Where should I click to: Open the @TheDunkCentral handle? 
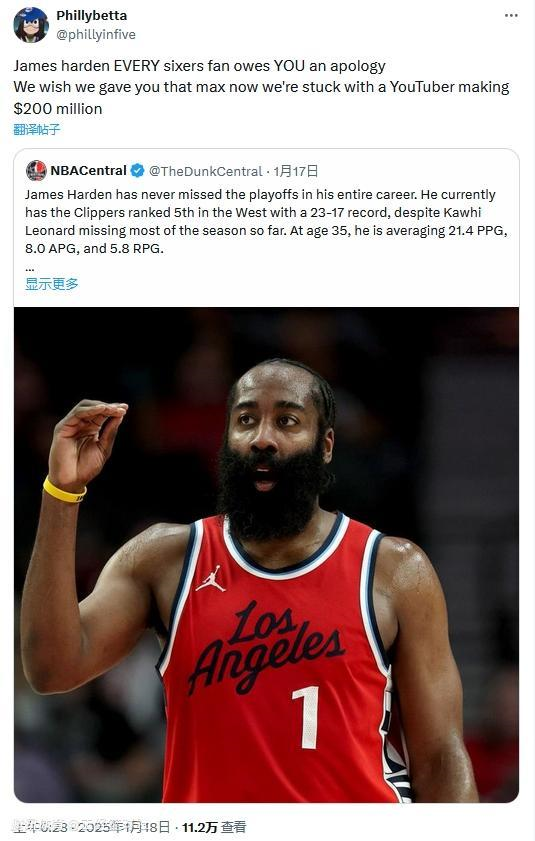pyautogui.click(x=206, y=171)
